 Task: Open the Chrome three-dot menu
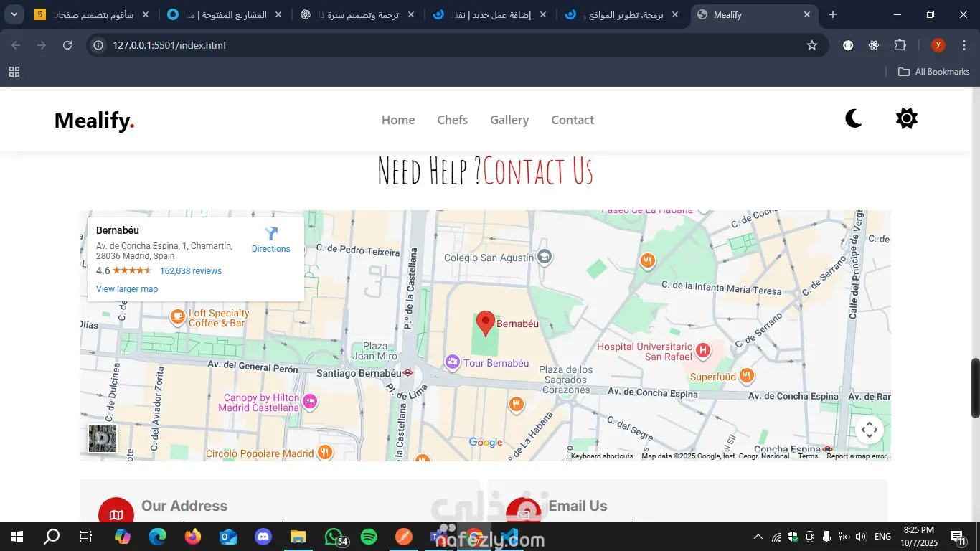[963, 45]
